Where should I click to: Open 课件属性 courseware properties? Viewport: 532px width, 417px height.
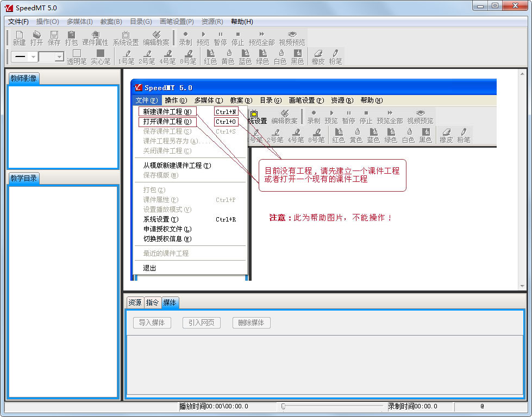point(95,38)
